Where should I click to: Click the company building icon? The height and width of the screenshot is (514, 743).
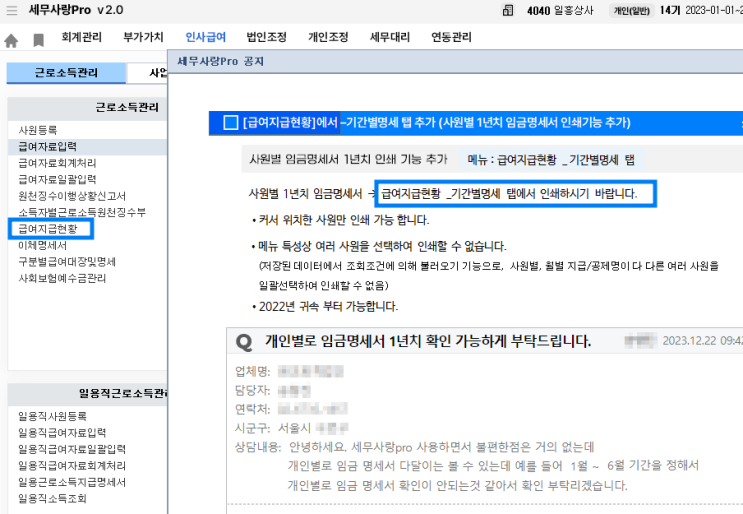tap(507, 10)
